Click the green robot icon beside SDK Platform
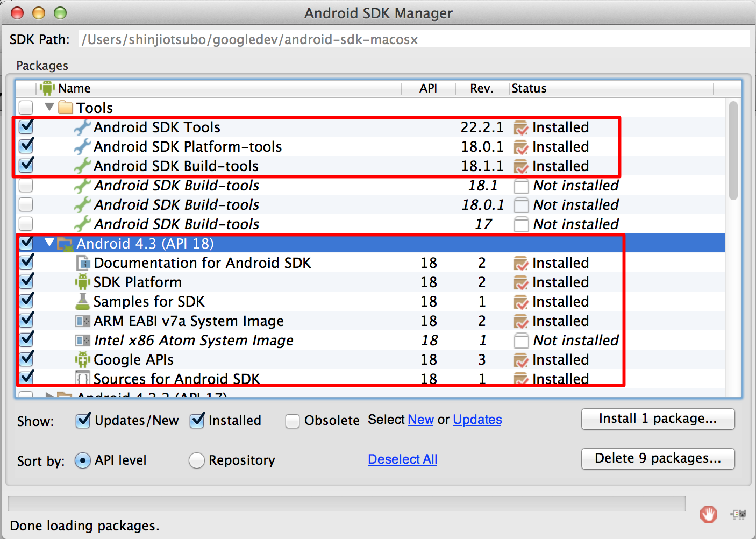This screenshot has width=756, height=539. [82, 282]
